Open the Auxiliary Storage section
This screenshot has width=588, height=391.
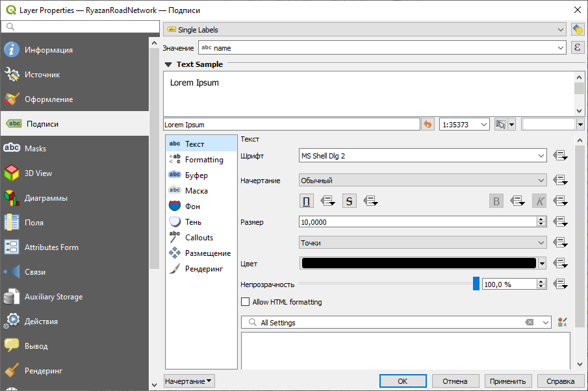(x=53, y=297)
